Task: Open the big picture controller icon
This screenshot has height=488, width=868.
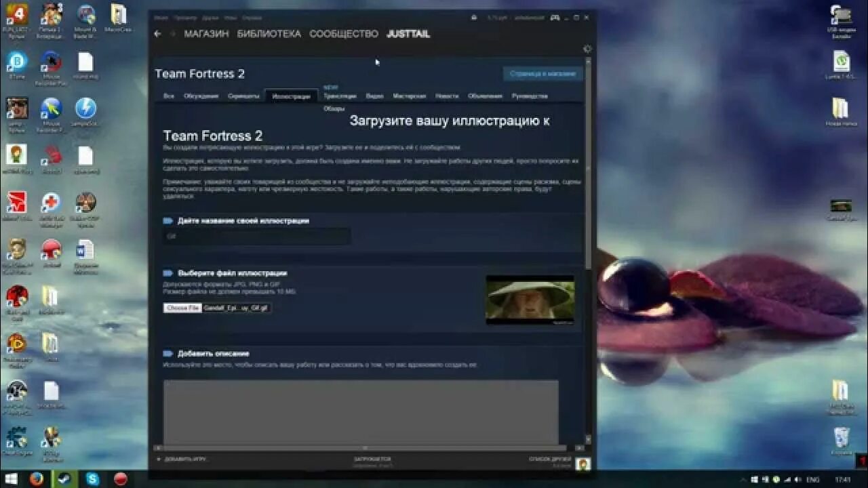Action: click(x=555, y=18)
